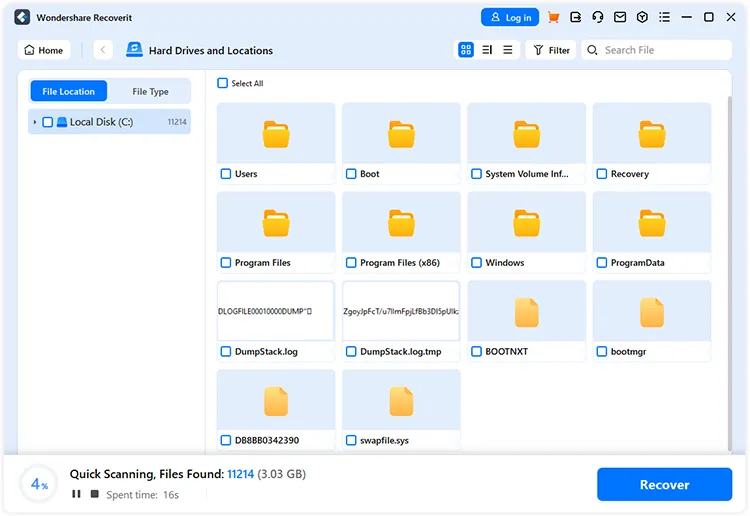
Task: Click the Log in button
Action: coord(510,17)
